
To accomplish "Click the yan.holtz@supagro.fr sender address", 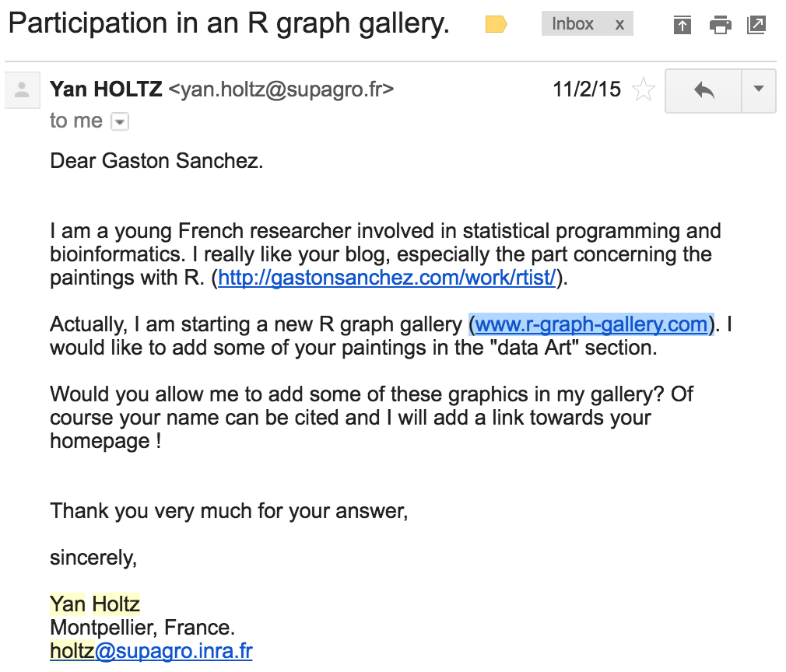I will (281, 89).
